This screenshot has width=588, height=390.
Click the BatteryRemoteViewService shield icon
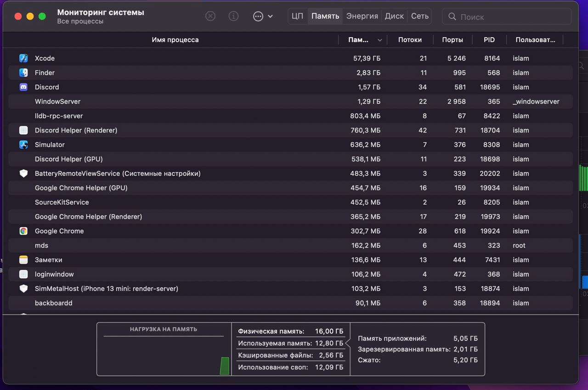pos(23,173)
